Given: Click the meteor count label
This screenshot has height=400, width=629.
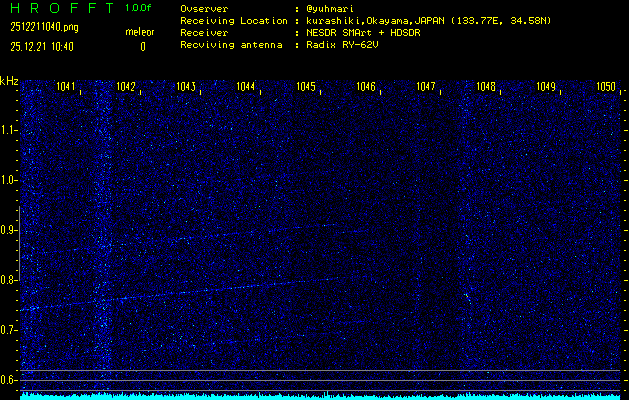Looking at the screenshot, I should 140,32.
